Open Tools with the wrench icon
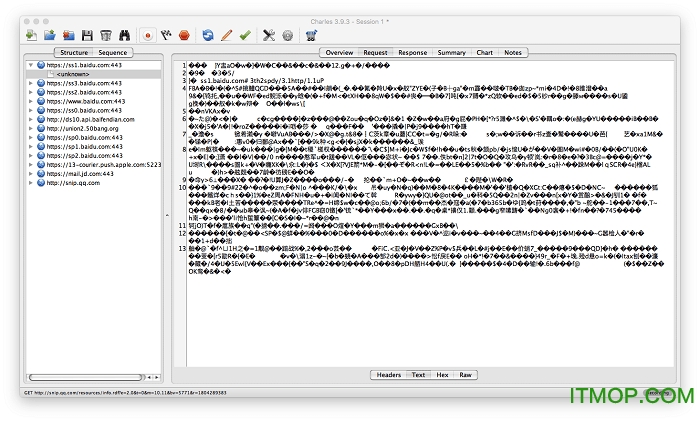 tap(268, 35)
